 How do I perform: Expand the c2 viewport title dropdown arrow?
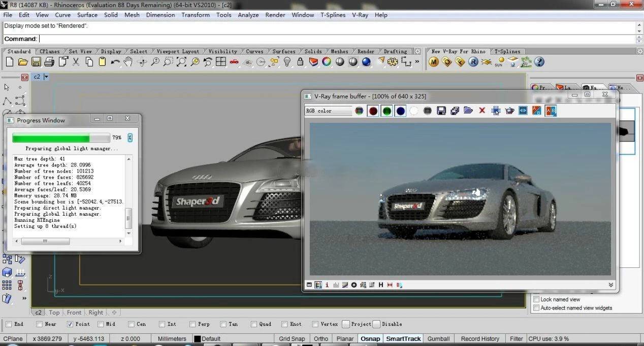[46, 77]
